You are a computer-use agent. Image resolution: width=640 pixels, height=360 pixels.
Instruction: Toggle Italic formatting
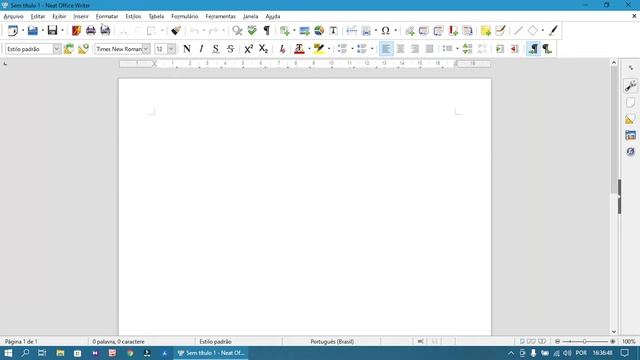click(201, 49)
